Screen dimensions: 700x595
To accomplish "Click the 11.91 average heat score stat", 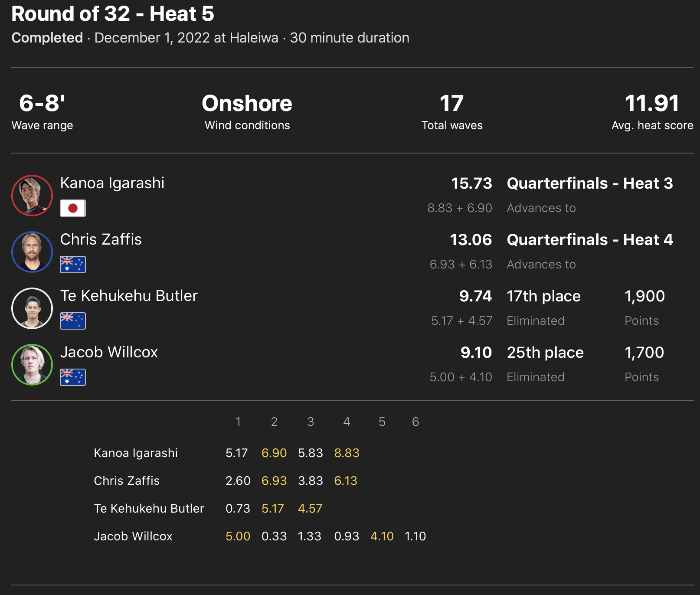I will pos(652,104).
